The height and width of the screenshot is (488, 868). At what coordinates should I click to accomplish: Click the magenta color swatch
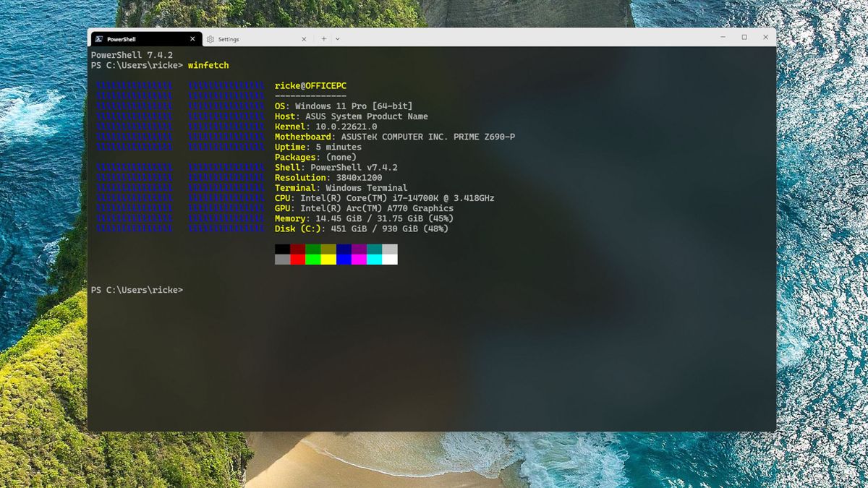(x=358, y=260)
